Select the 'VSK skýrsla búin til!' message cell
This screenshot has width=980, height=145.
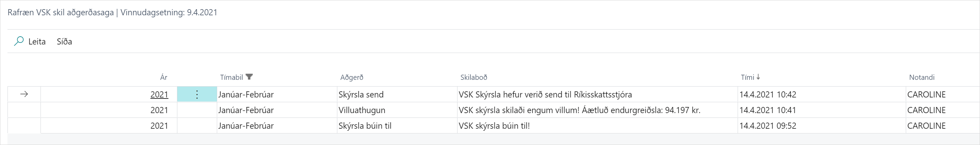pyautogui.click(x=494, y=126)
